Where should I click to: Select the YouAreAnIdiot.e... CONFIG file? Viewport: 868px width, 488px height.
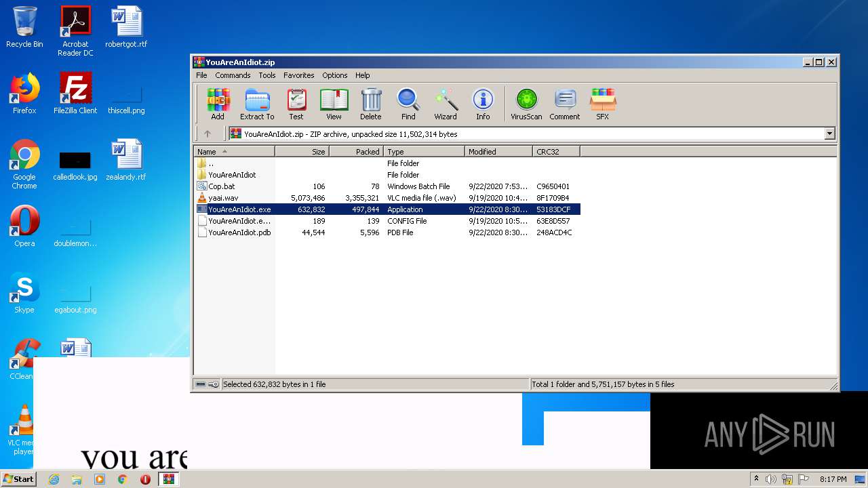click(387, 221)
